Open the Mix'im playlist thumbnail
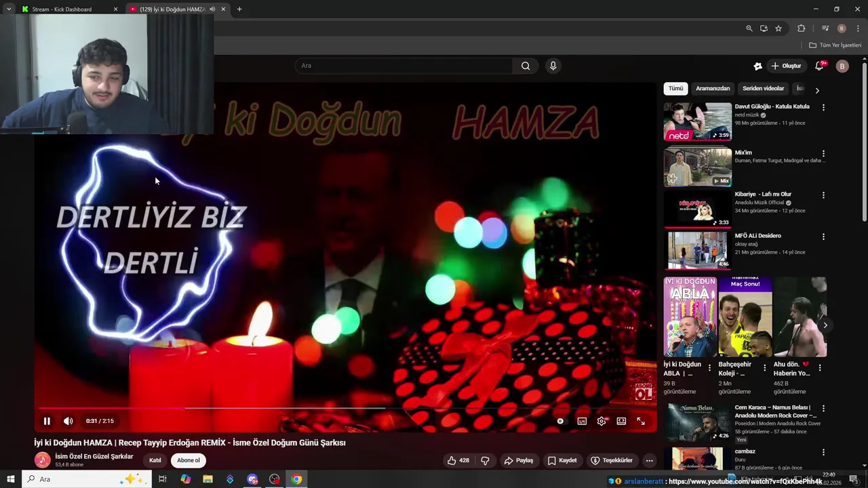The height and width of the screenshot is (488, 868). click(698, 166)
